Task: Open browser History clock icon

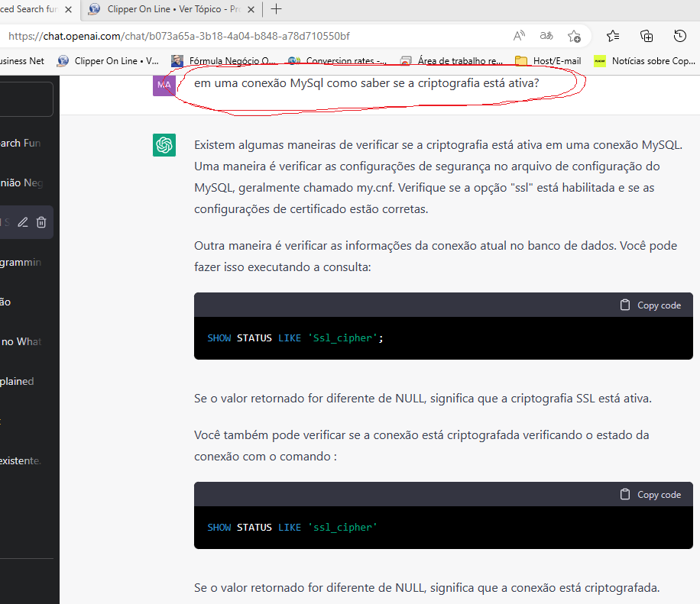Action: tap(679, 36)
